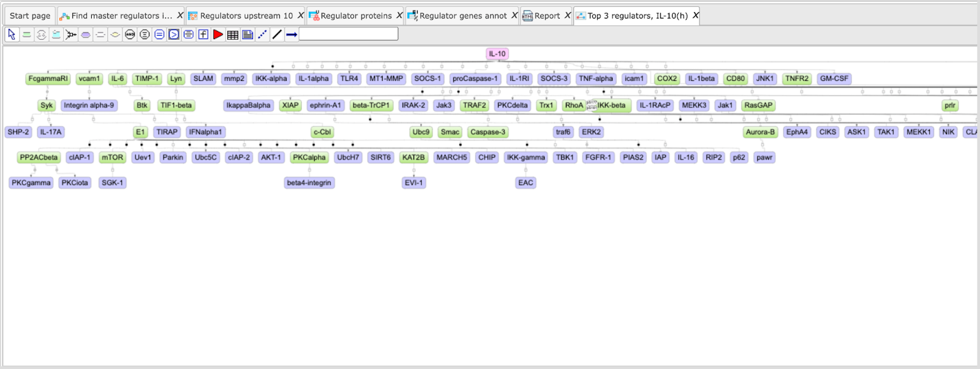980x369 pixels.
Task: Close the Report tab
Action: click(568, 15)
